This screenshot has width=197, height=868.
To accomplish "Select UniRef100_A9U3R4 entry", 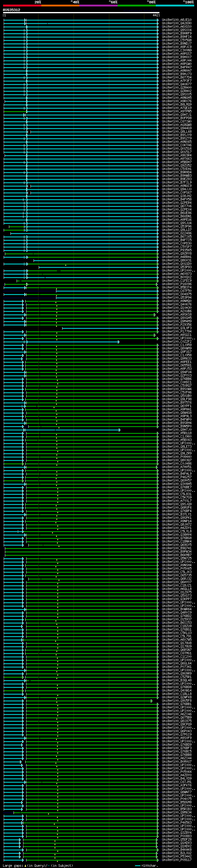I will point(177,155).
